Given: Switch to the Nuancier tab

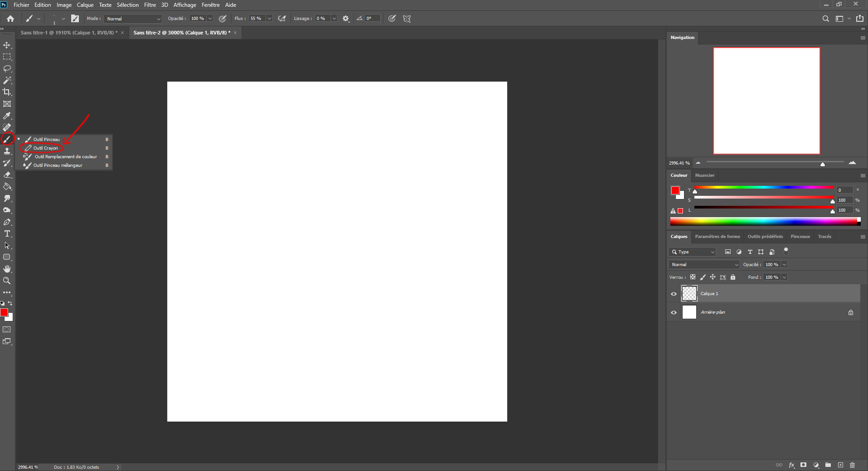Looking at the screenshot, I should [x=705, y=175].
